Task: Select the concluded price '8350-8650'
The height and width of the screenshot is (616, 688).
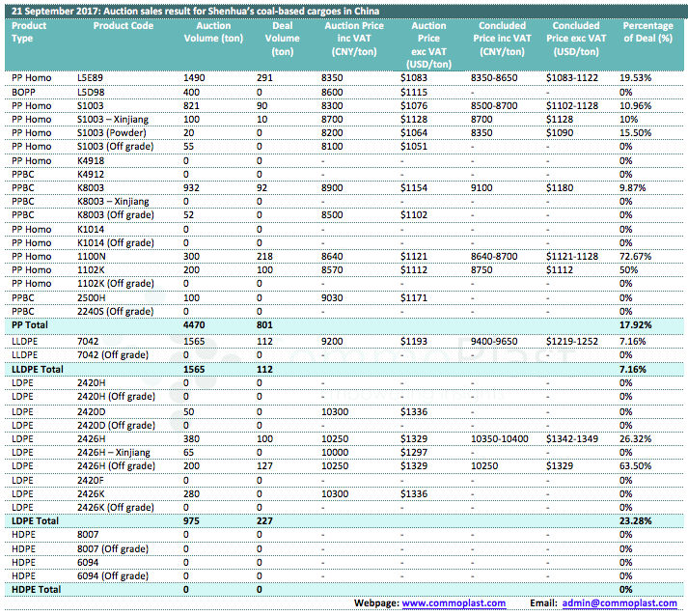Action: [494, 77]
